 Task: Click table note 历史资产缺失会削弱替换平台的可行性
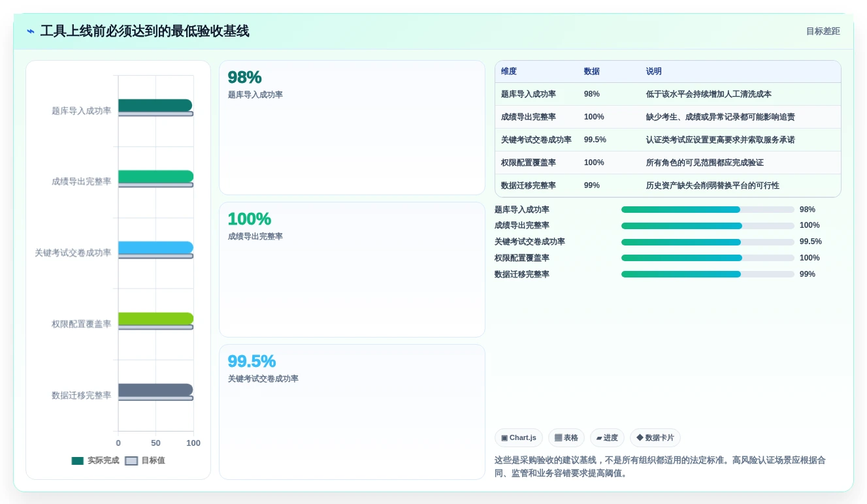coord(713,185)
